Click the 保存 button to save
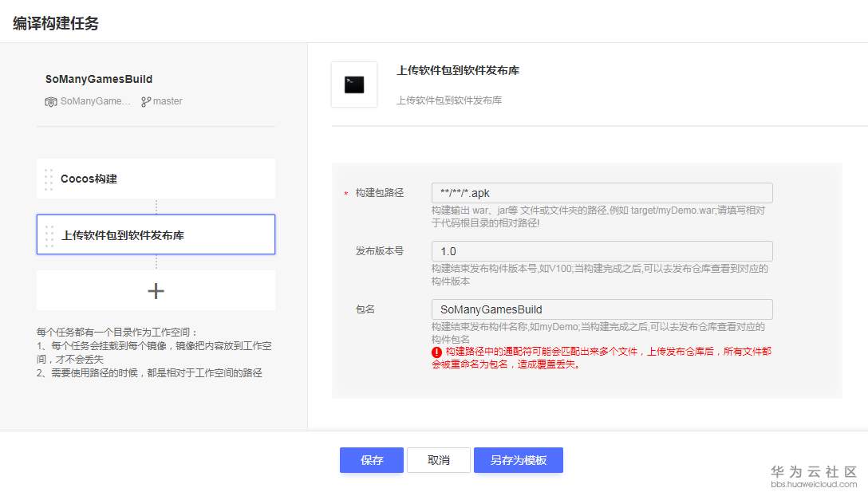 point(371,460)
